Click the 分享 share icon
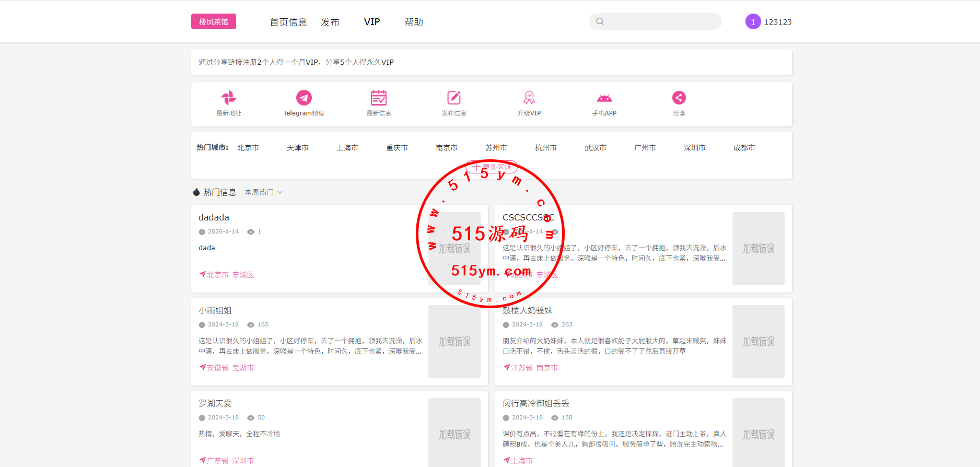This screenshot has height=467, width=980. 679,98
